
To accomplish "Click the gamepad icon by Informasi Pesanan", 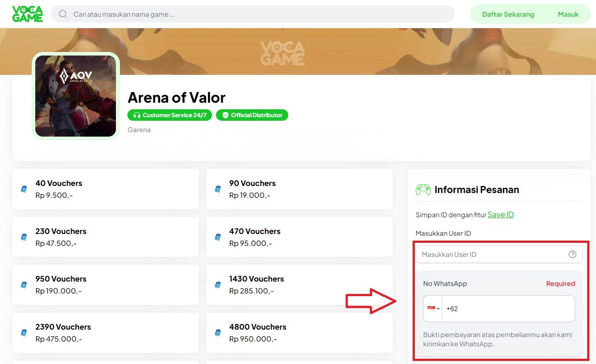I will 423,189.
